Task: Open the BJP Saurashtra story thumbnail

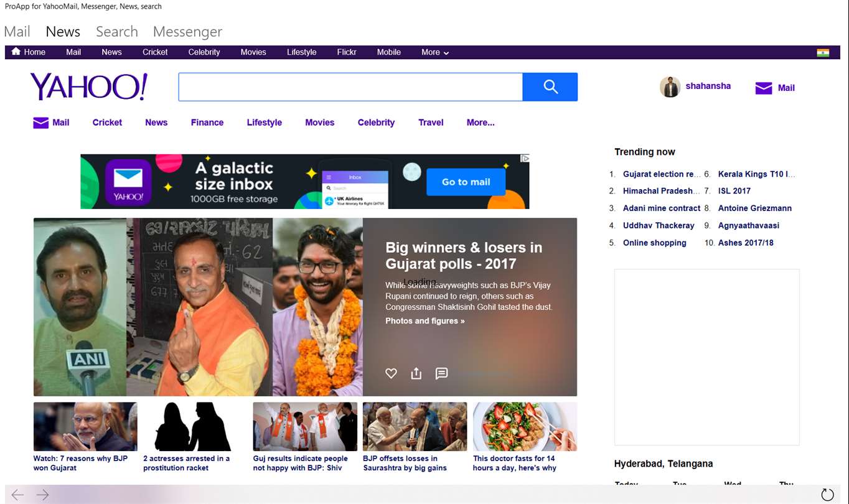Action: 415,427
